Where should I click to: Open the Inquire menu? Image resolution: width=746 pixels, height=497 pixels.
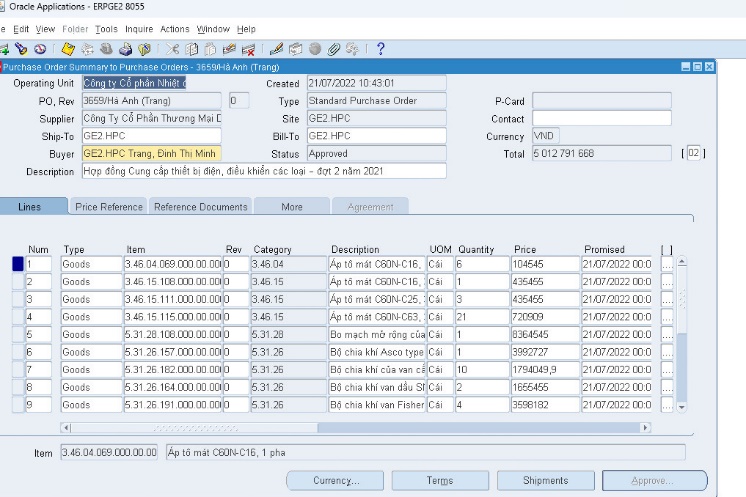click(x=139, y=29)
